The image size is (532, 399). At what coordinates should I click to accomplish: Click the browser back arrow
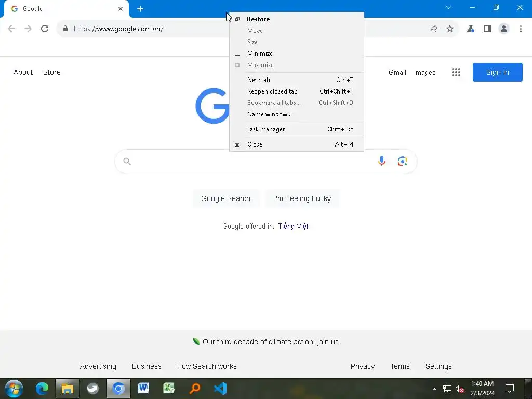11,29
